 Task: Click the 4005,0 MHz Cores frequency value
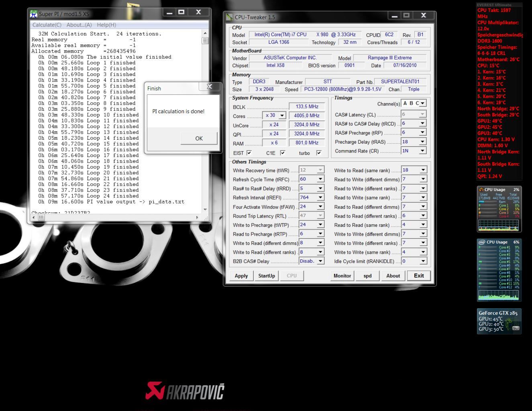pos(307,116)
